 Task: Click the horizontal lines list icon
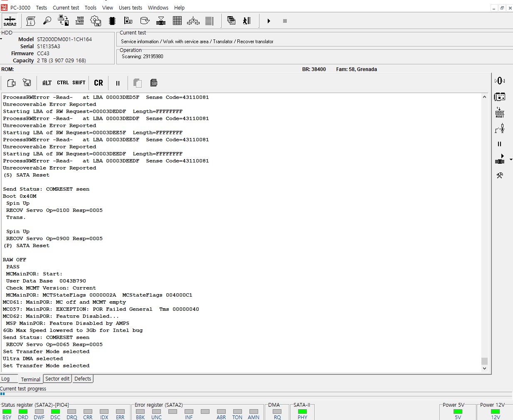pyautogui.click(x=210, y=21)
